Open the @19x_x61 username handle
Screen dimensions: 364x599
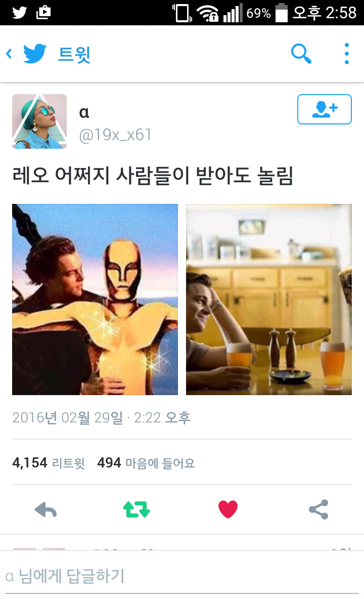(x=115, y=135)
